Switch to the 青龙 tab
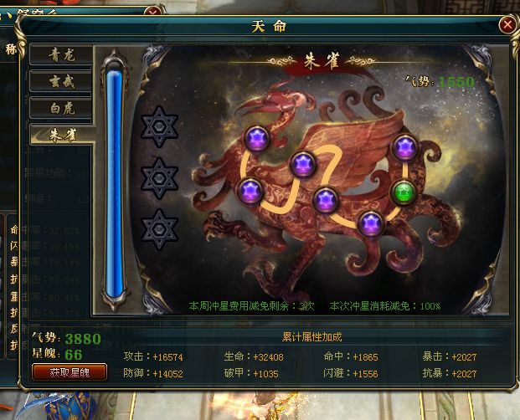The height and width of the screenshot is (420, 520). 61,55
